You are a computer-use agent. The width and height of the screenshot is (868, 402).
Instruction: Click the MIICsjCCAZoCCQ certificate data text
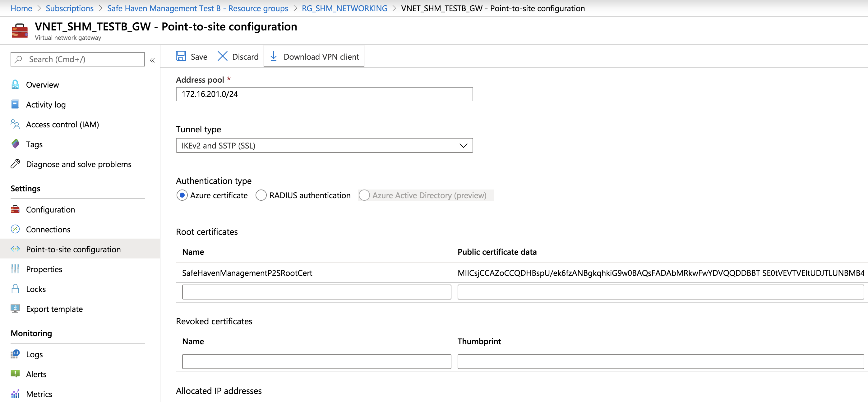(x=661, y=273)
